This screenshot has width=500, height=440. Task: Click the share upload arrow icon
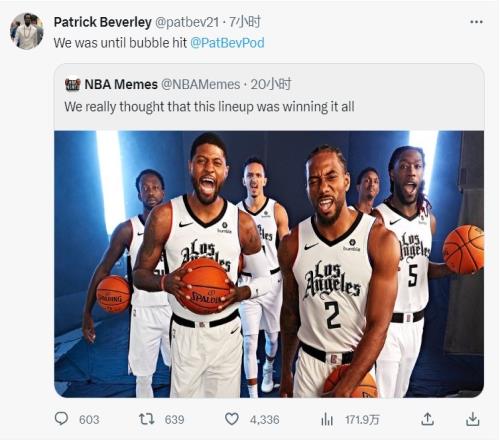427,419
